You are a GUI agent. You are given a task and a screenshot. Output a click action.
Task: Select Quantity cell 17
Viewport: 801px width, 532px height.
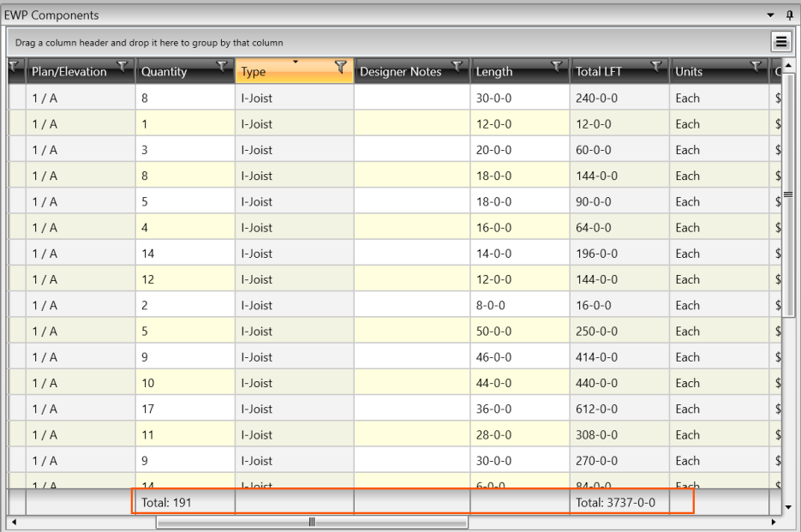pos(185,409)
